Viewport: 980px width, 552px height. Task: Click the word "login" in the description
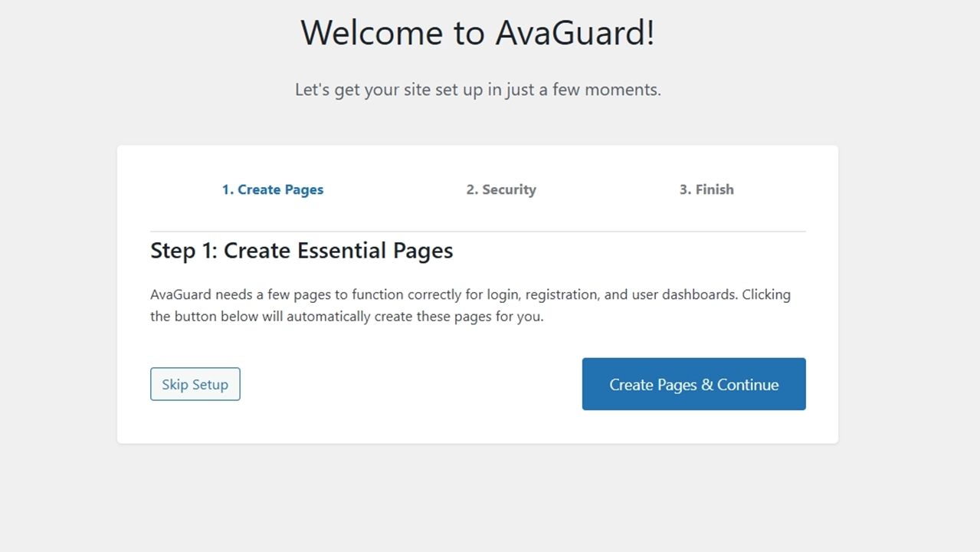[x=503, y=294]
